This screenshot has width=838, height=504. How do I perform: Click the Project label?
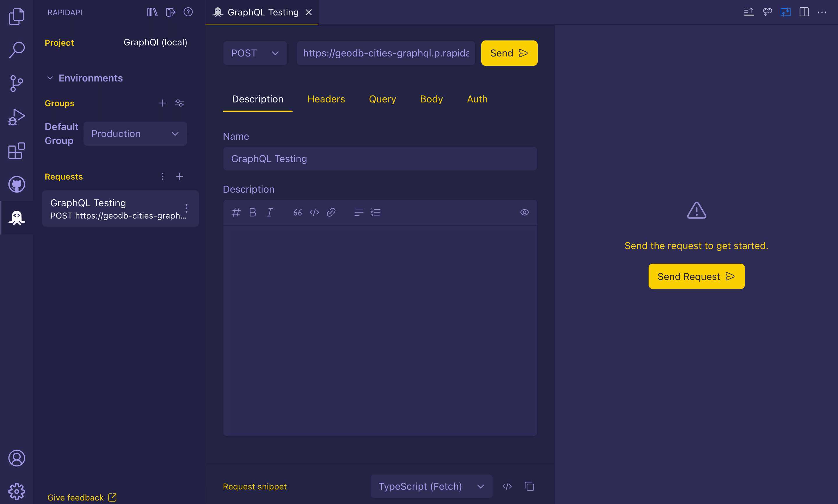click(59, 43)
